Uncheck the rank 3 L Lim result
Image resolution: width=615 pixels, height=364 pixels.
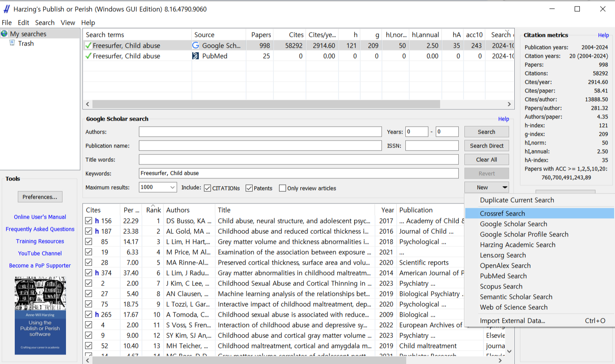coord(89,242)
